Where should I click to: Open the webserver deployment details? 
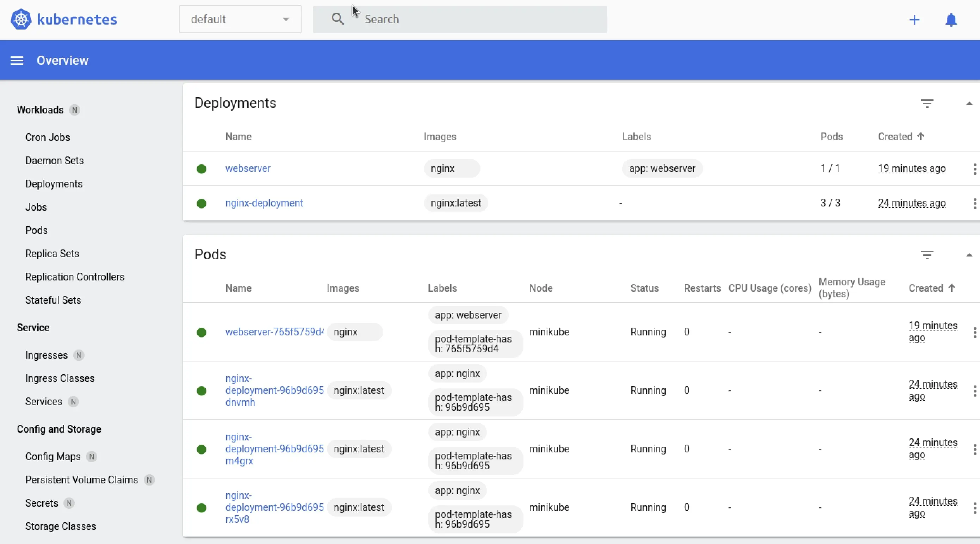248,168
